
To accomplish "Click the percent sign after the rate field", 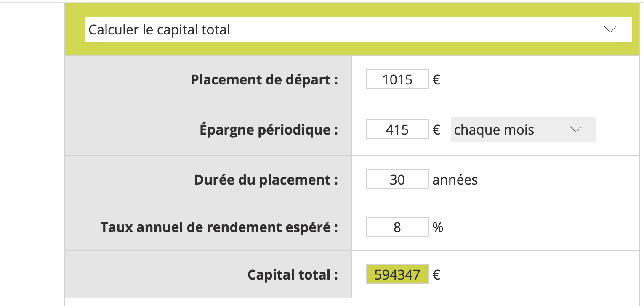I will pyautogui.click(x=438, y=227).
